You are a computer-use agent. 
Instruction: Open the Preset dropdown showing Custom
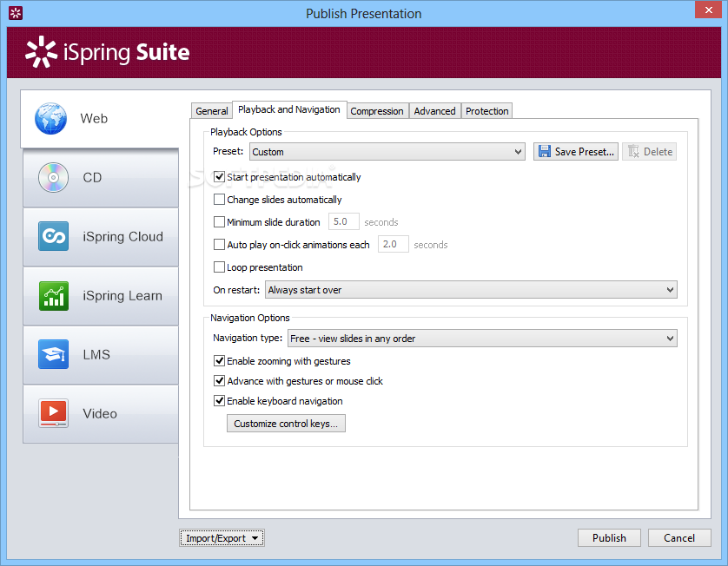pyautogui.click(x=387, y=152)
